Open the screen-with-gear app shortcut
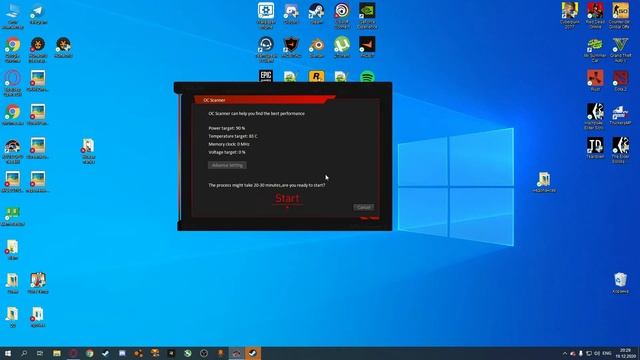Image resolution: width=640 pixels, height=360 pixels. 266,16
